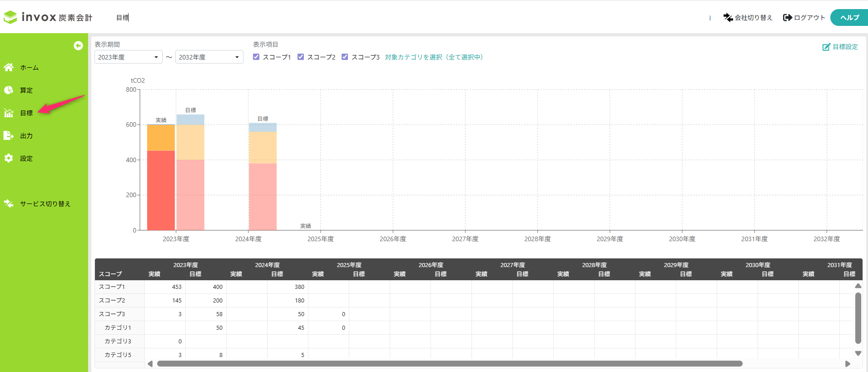Open 目標設定 edit link
The height and width of the screenshot is (372, 868).
click(x=840, y=47)
